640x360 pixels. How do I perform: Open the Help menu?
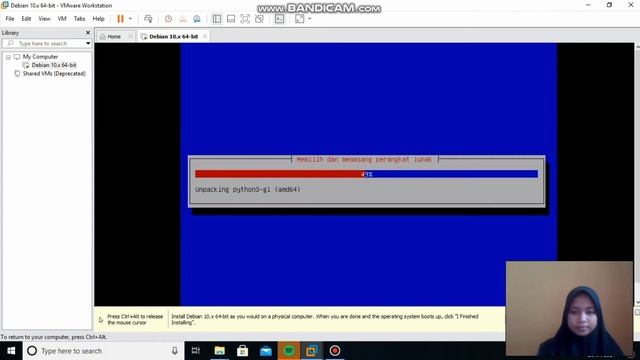click(98, 19)
